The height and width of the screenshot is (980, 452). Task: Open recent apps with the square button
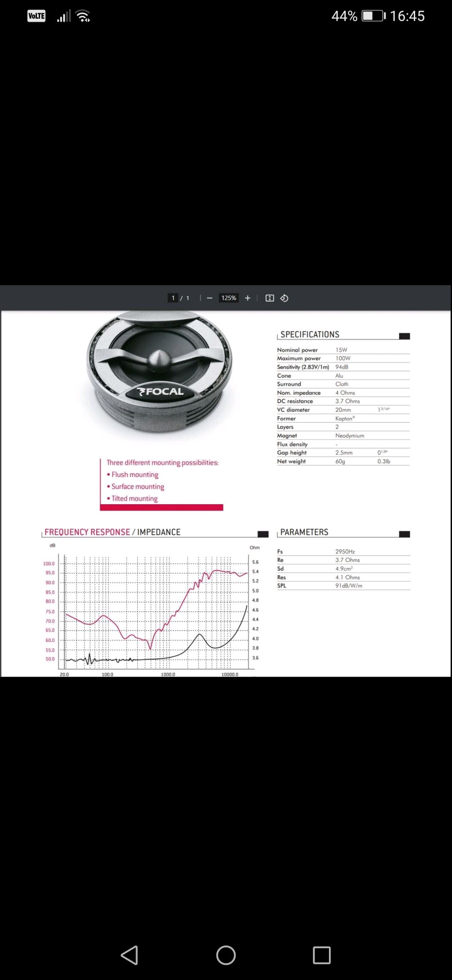click(322, 955)
